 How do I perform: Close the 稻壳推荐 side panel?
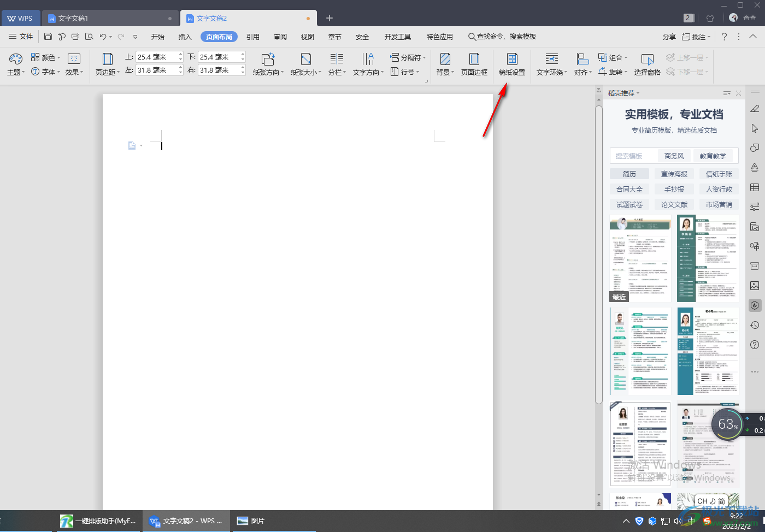[x=738, y=93]
